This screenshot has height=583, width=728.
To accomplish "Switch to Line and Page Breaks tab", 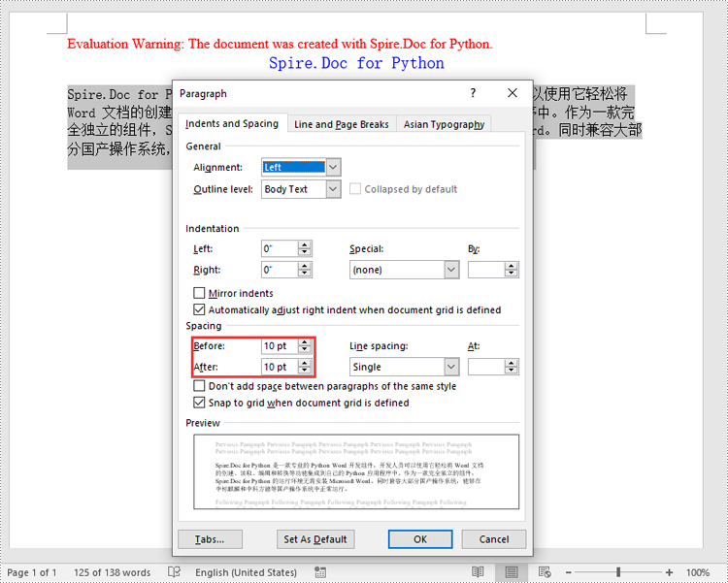I will pos(342,124).
